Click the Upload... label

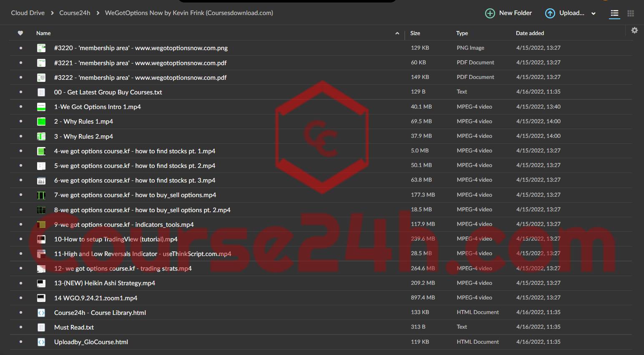coord(571,13)
